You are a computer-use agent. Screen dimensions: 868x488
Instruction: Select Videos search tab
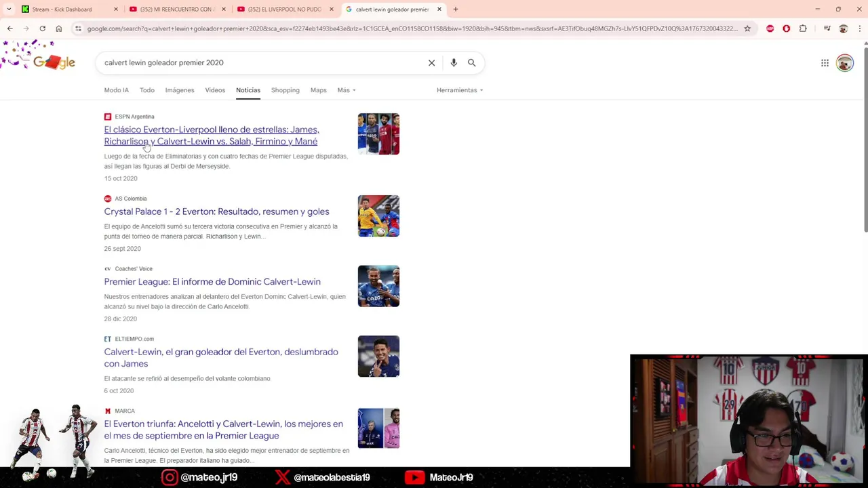(215, 90)
